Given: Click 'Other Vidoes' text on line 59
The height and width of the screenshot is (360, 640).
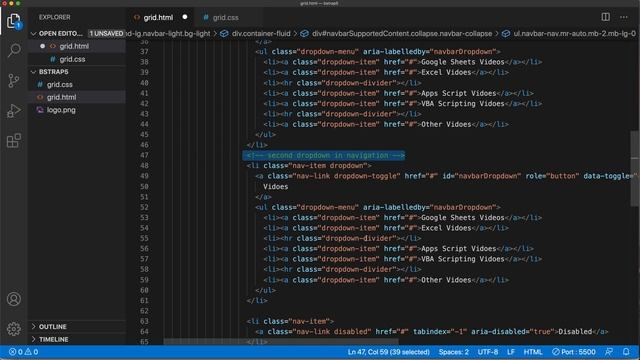Looking at the screenshot, I should 446,280.
